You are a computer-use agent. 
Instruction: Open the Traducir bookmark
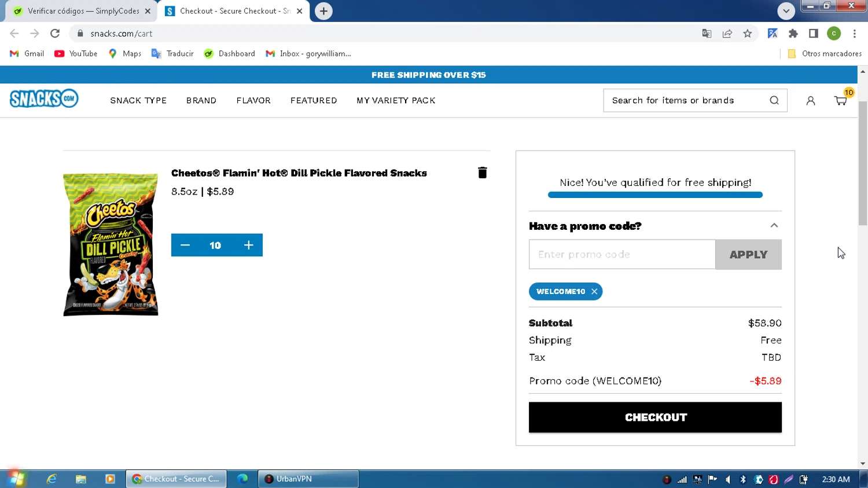click(172, 54)
